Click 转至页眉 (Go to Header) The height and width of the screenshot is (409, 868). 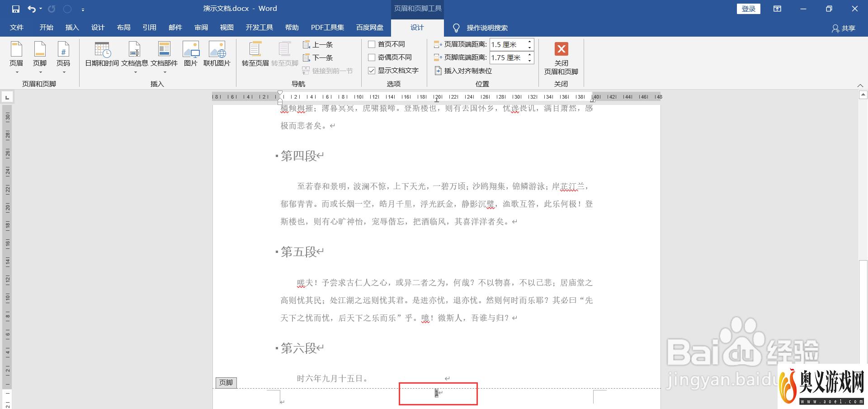[255, 54]
